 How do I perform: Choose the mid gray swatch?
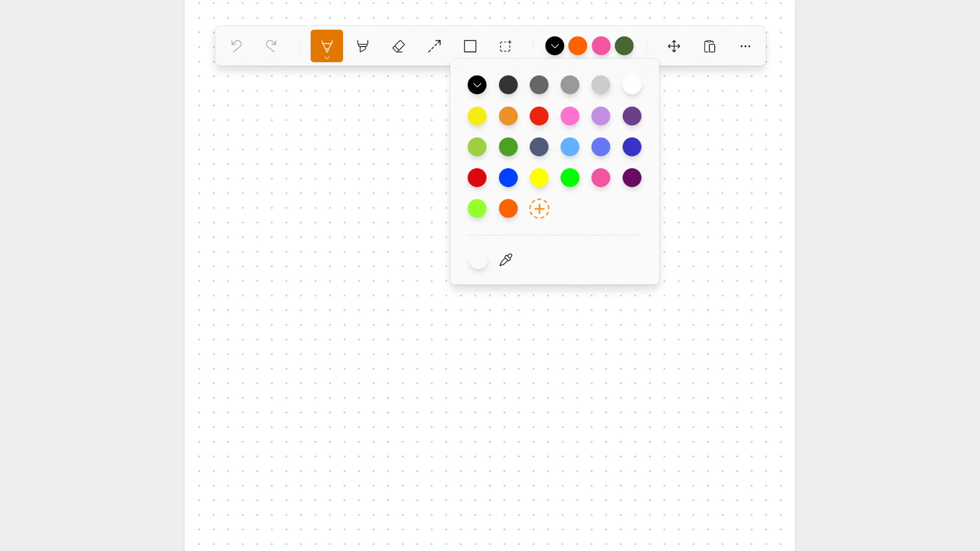tap(570, 85)
